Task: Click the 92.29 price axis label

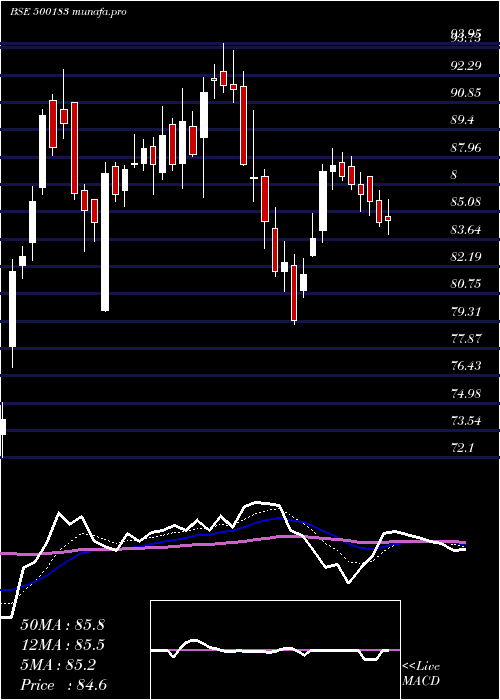Action: [466, 65]
